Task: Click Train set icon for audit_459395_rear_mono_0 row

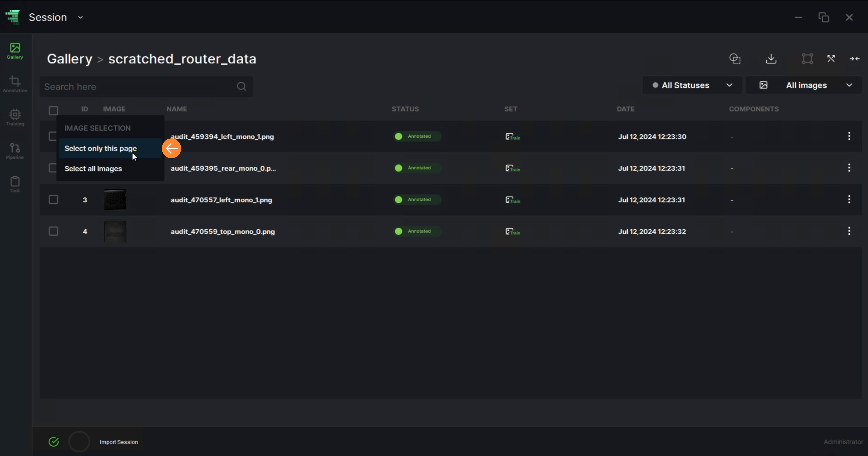Action: pos(512,168)
